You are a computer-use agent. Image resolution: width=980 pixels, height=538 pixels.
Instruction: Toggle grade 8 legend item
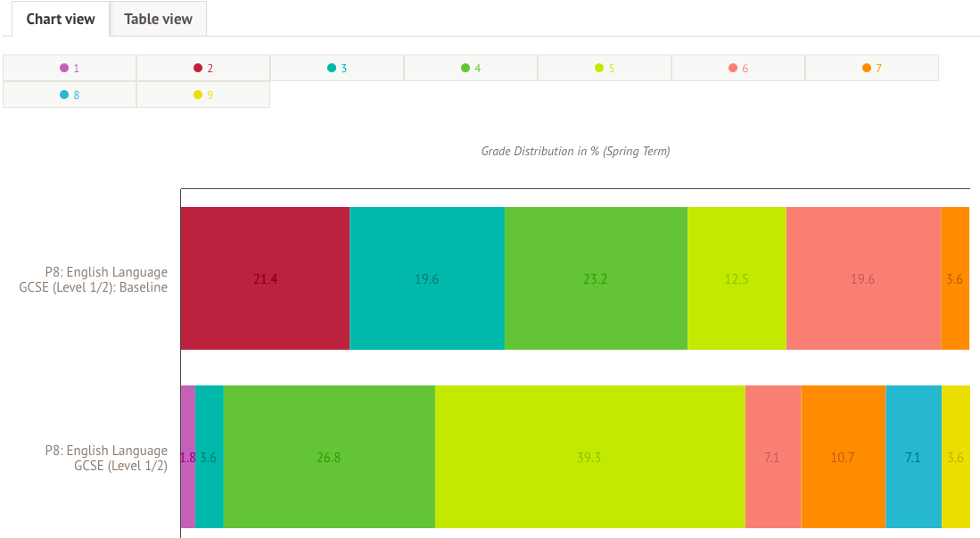[70, 95]
